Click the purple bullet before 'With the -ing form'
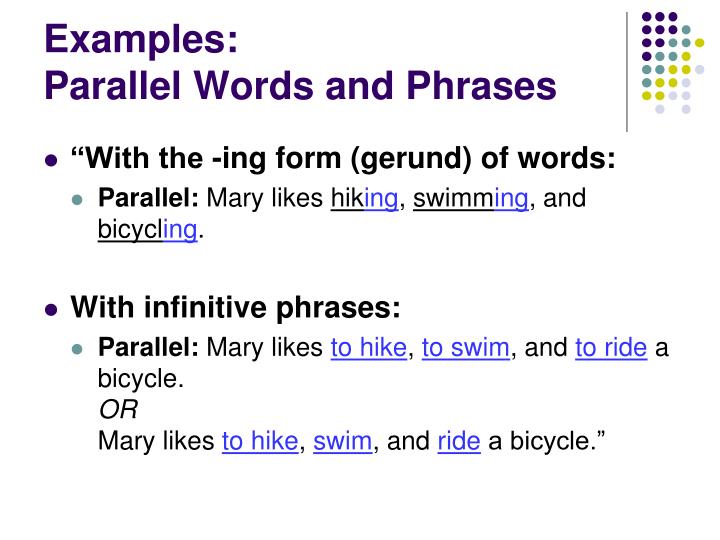Screen dimensions: 720x540 51,161
